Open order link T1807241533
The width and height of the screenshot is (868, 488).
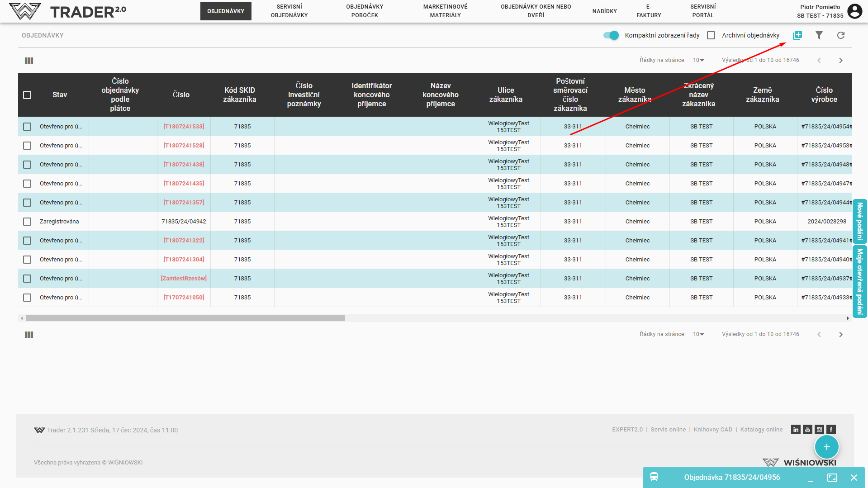coord(184,127)
